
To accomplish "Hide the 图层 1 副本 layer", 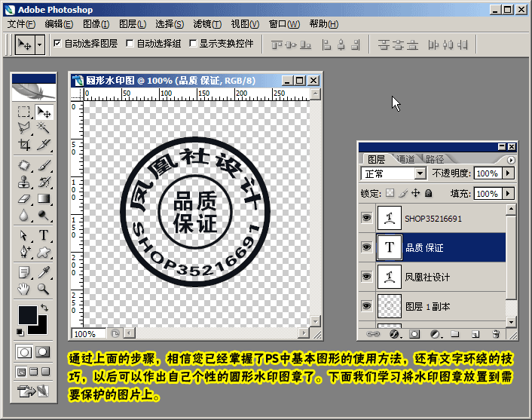I will 366,306.
